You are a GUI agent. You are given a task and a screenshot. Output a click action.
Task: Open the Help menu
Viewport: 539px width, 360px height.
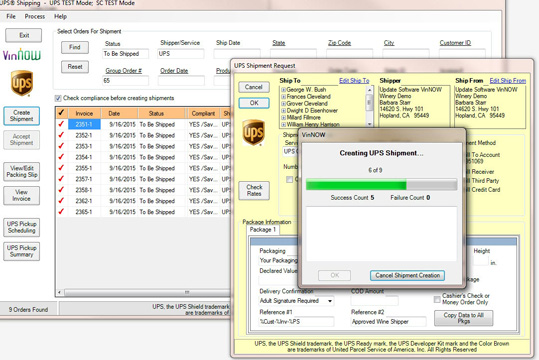pyautogui.click(x=60, y=16)
